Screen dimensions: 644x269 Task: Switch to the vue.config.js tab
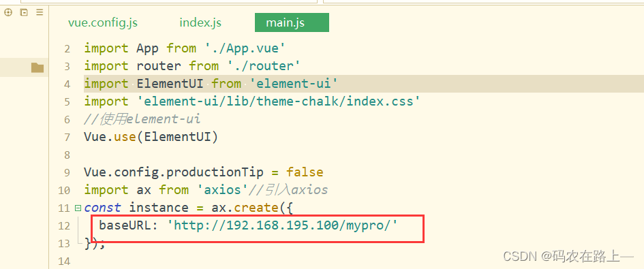tap(103, 22)
